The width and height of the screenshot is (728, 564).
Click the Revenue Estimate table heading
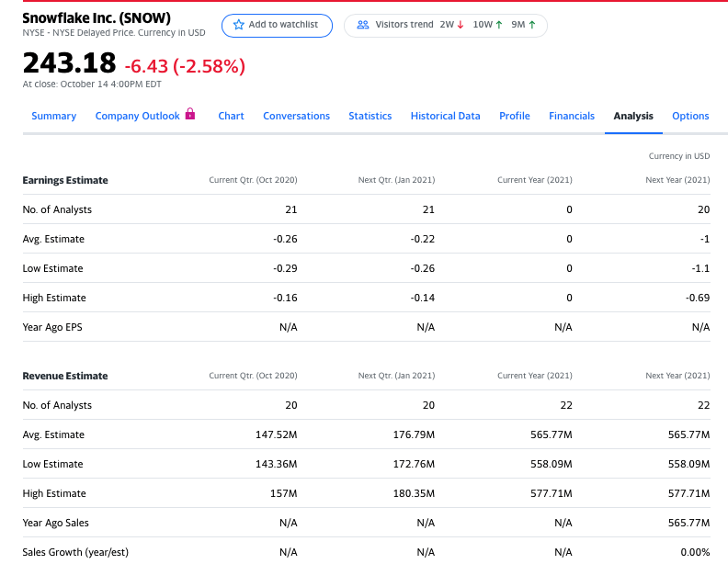coord(65,376)
